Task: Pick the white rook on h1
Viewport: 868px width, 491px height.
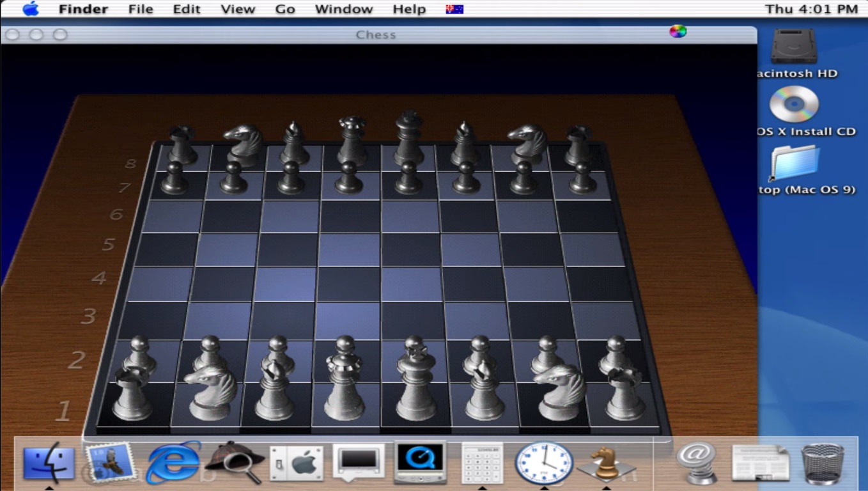Action: [624, 393]
